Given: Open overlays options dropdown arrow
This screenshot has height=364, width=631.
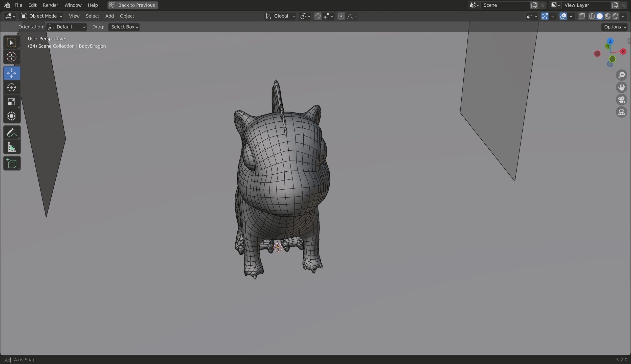Looking at the screenshot, I should (571, 16).
